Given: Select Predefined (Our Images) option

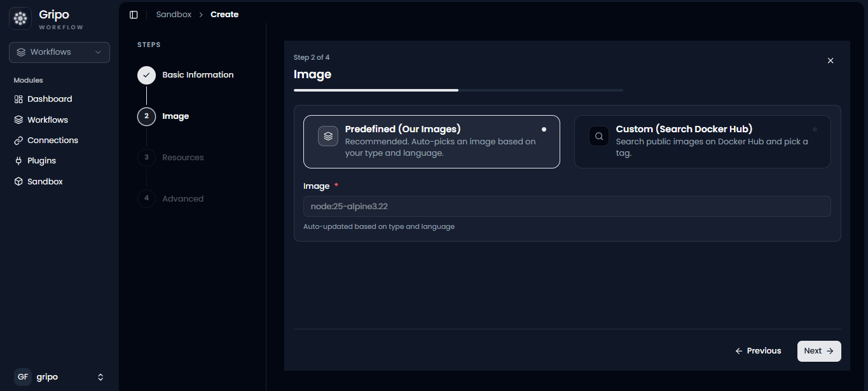Looking at the screenshot, I should point(432,142).
